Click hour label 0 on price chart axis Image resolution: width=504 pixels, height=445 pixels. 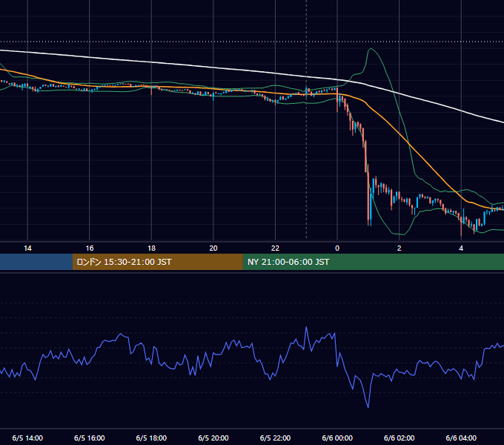click(337, 248)
